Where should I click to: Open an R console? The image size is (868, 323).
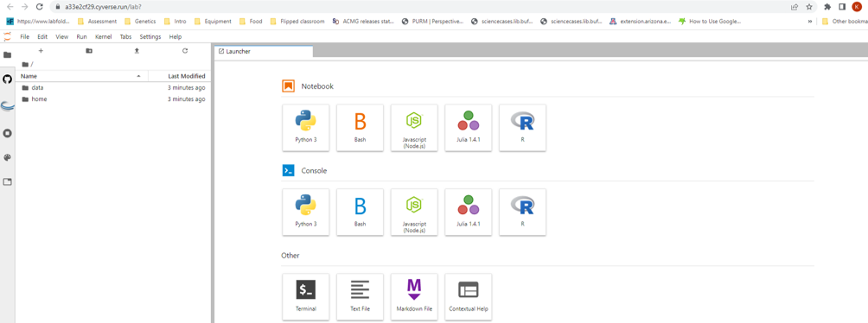click(x=522, y=212)
